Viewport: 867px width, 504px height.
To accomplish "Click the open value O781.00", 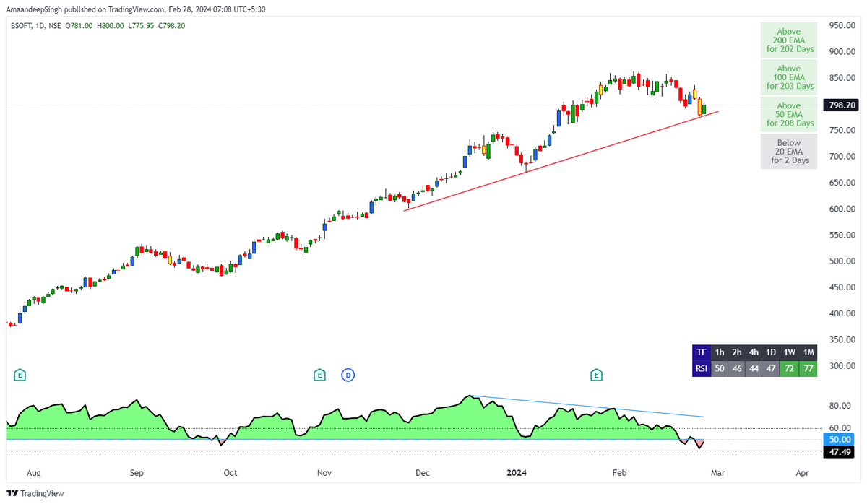I will 78,25.
